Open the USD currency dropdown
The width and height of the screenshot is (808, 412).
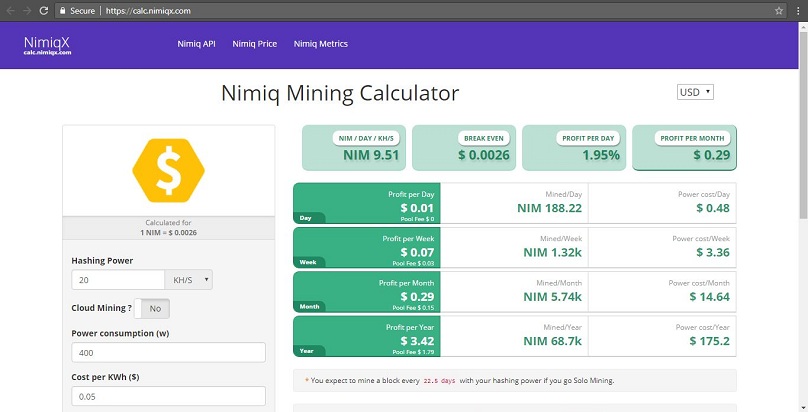(x=695, y=92)
